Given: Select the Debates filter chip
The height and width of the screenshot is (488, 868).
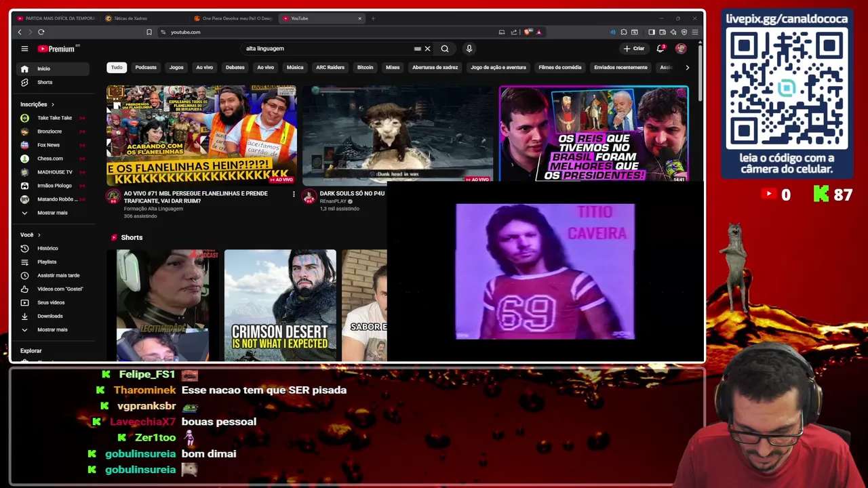Looking at the screenshot, I should click(235, 67).
